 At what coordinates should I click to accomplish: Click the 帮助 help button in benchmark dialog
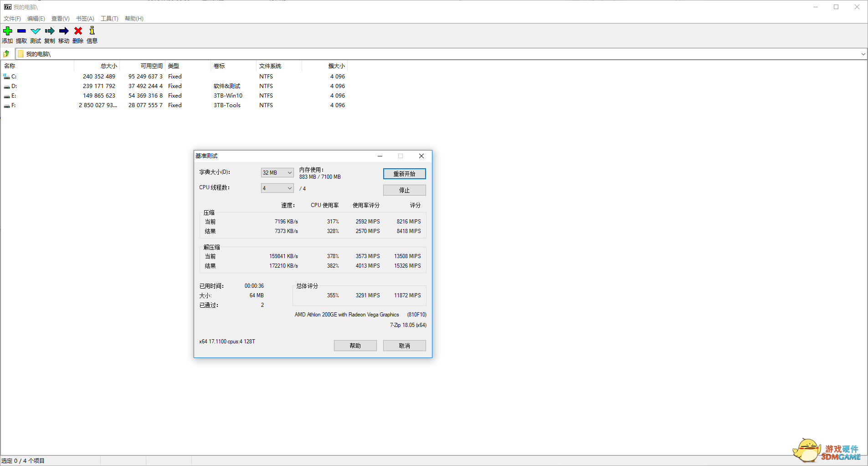point(355,346)
